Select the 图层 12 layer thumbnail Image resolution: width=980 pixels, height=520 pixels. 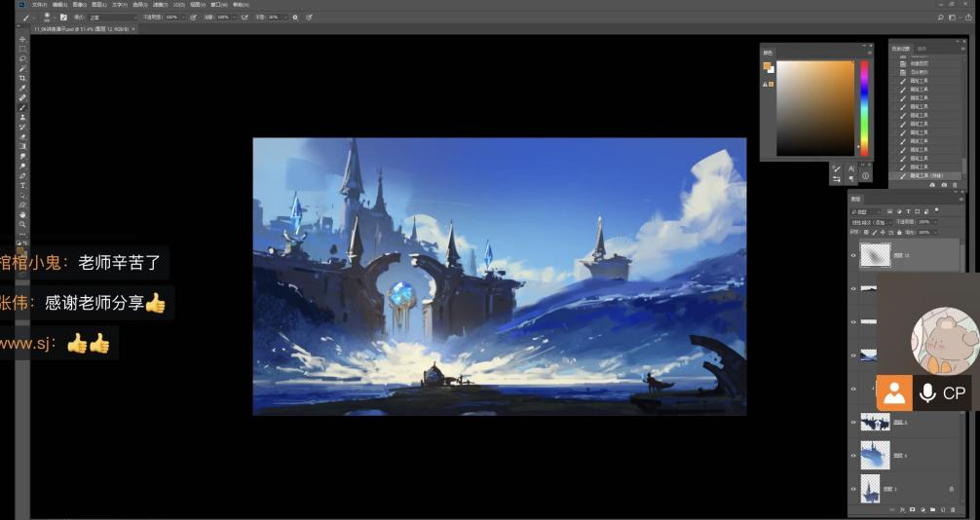(875, 255)
